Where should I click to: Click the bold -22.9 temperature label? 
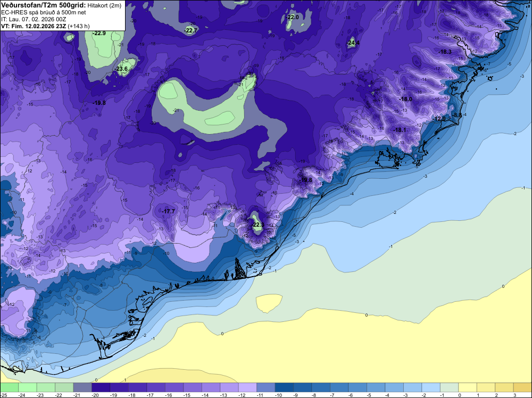[x=99, y=33]
